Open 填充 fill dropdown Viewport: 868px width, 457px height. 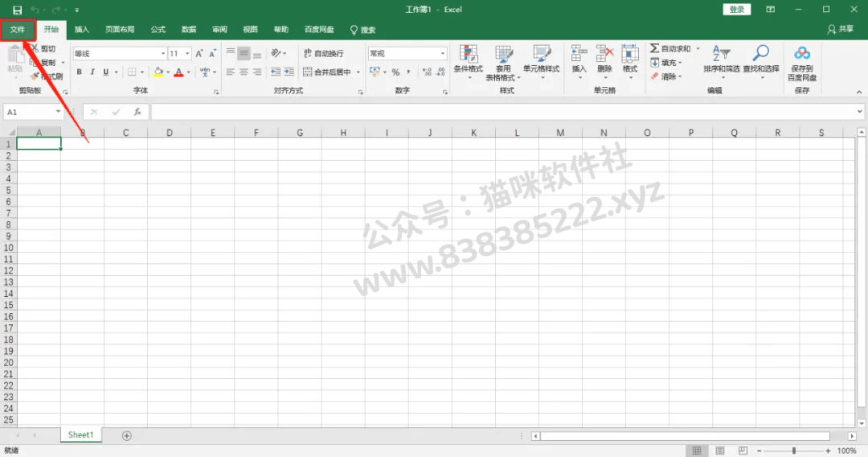click(x=666, y=63)
